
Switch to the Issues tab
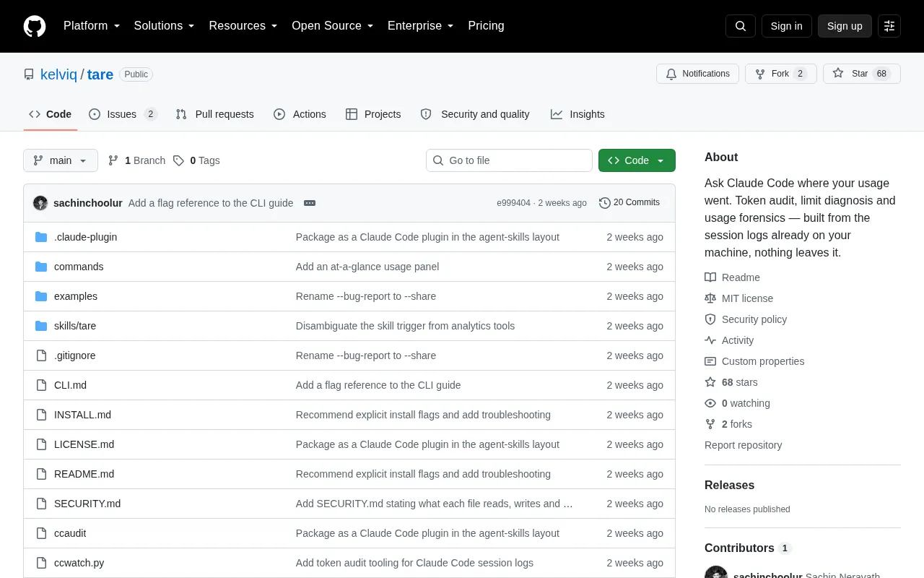point(123,114)
